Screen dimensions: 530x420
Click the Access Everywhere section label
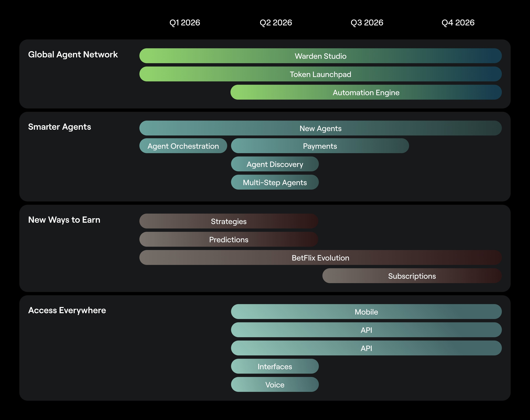pos(67,310)
